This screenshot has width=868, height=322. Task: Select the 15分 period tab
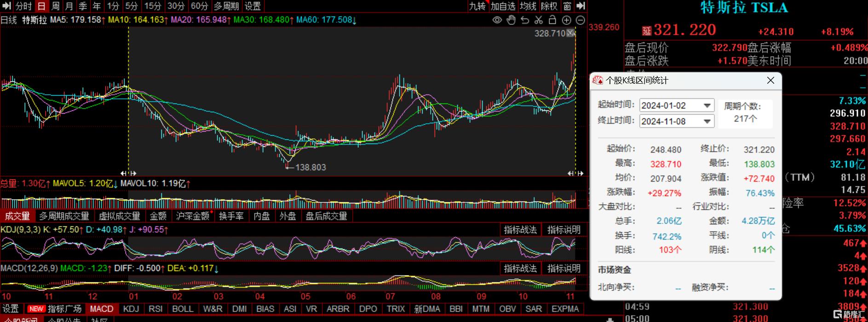[x=153, y=6]
